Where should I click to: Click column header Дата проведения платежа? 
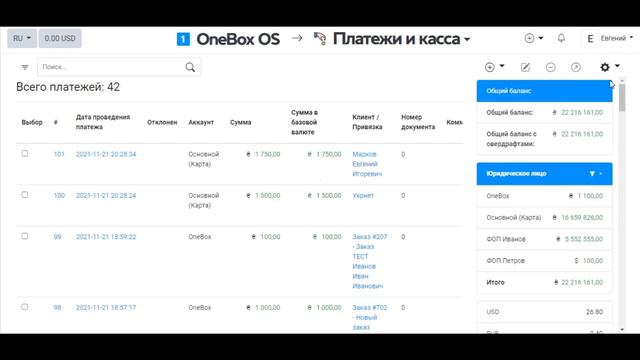(103, 122)
